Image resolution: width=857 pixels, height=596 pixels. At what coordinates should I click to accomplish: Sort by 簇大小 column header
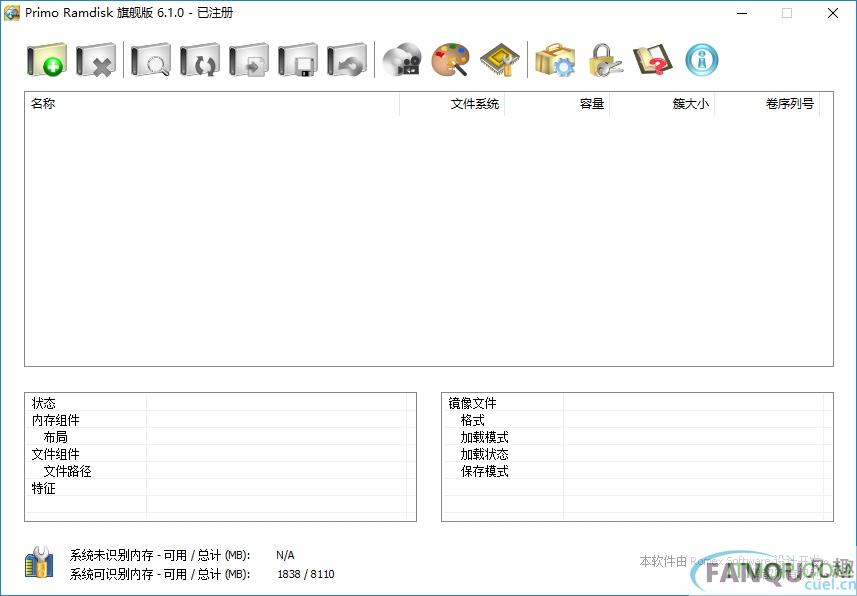click(662, 103)
